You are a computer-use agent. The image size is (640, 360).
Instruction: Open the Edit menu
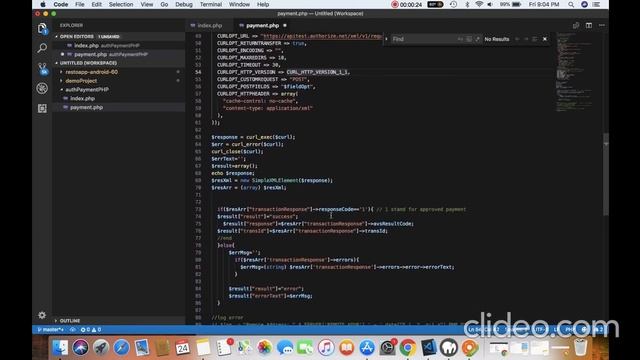point(96,4)
